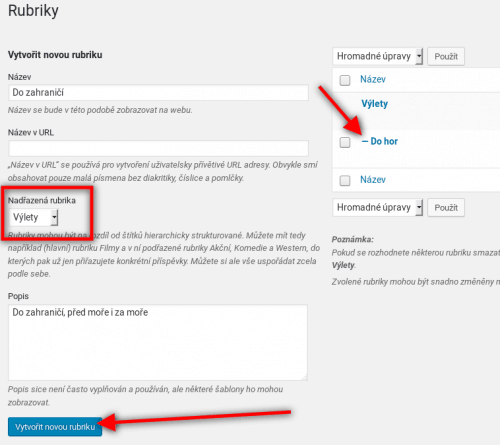This screenshot has height=445, width=500.
Task: Open the bottom 'Hromadné úpravy' dropdown
Action: pos(377,207)
